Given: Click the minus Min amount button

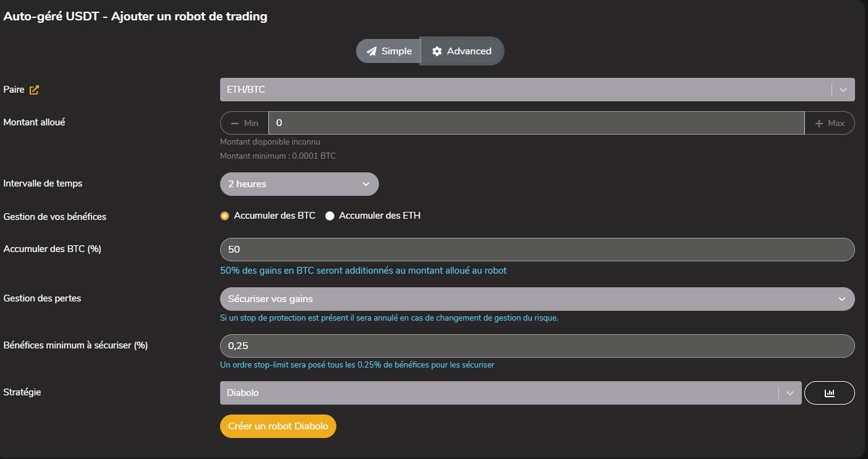Looking at the screenshot, I should click(244, 123).
